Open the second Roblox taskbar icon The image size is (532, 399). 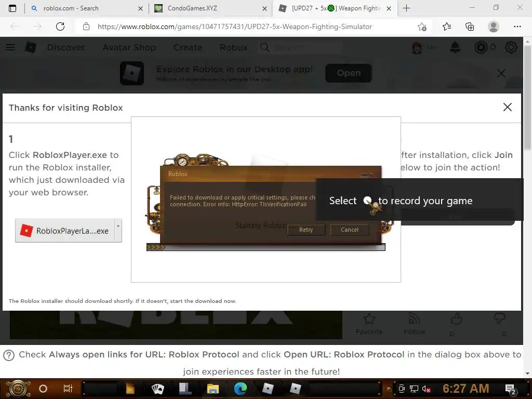pos(295,389)
